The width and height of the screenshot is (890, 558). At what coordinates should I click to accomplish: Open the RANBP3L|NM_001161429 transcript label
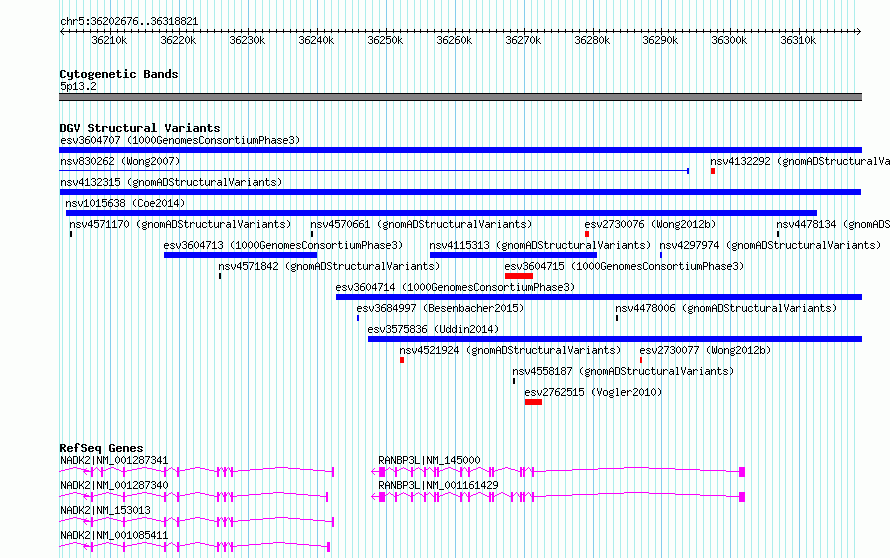[x=438, y=485]
